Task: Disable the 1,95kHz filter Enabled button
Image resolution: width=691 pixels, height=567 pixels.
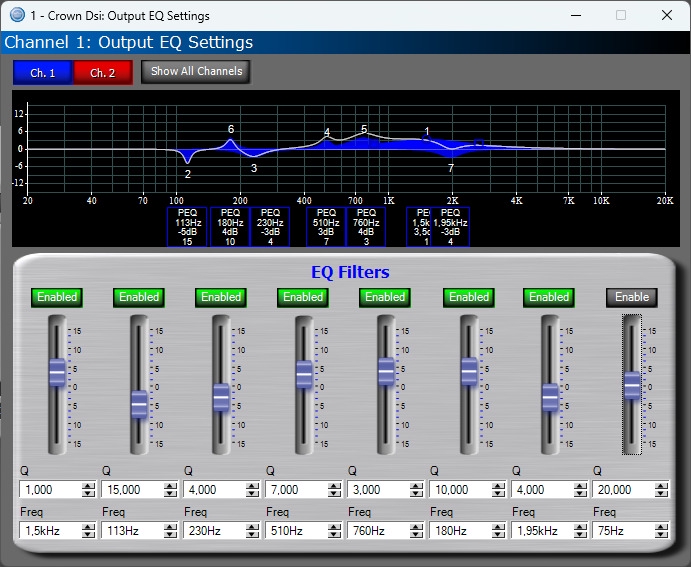Action: (x=549, y=297)
